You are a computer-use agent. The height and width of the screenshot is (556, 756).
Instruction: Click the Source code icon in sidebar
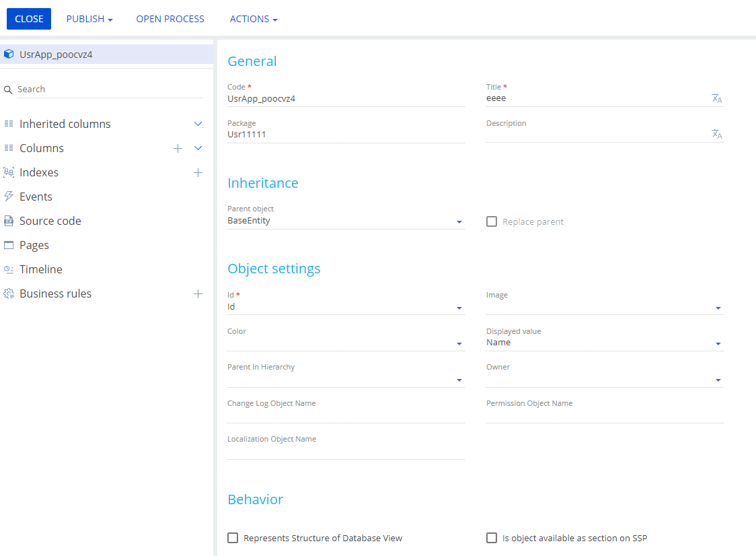pos(9,221)
